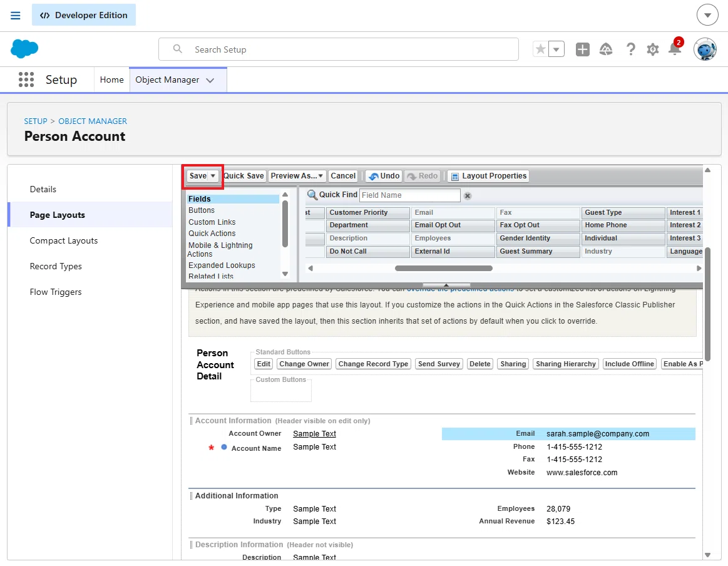Click the Quick Find magnifier icon
Image resolution: width=728 pixels, height=566 pixels.
pyautogui.click(x=312, y=195)
